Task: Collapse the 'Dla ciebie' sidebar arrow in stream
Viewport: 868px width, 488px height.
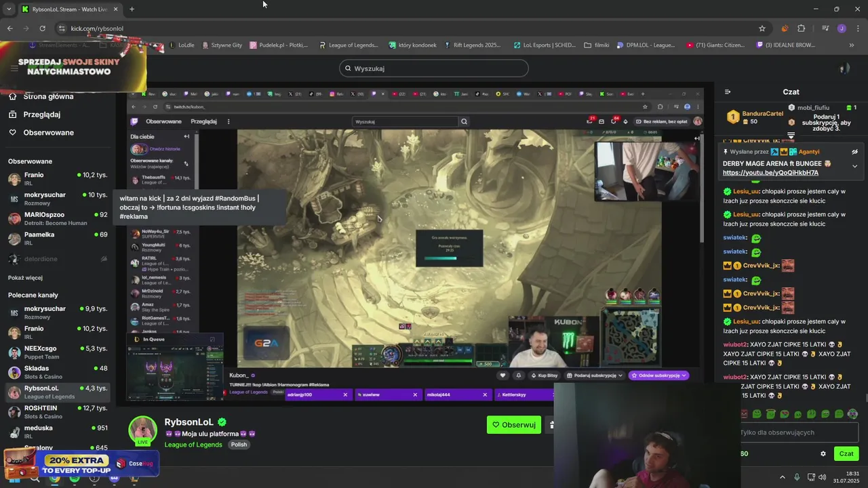Action: 186,136
